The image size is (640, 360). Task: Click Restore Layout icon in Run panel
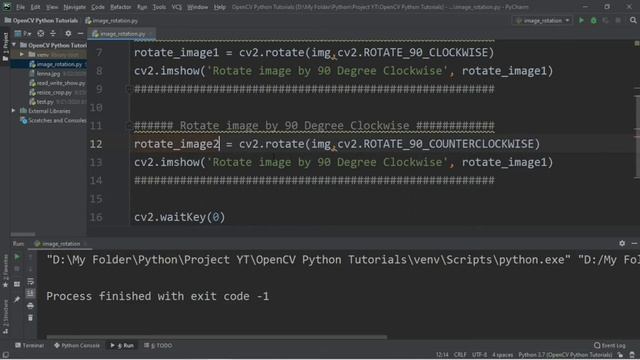[17, 284]
